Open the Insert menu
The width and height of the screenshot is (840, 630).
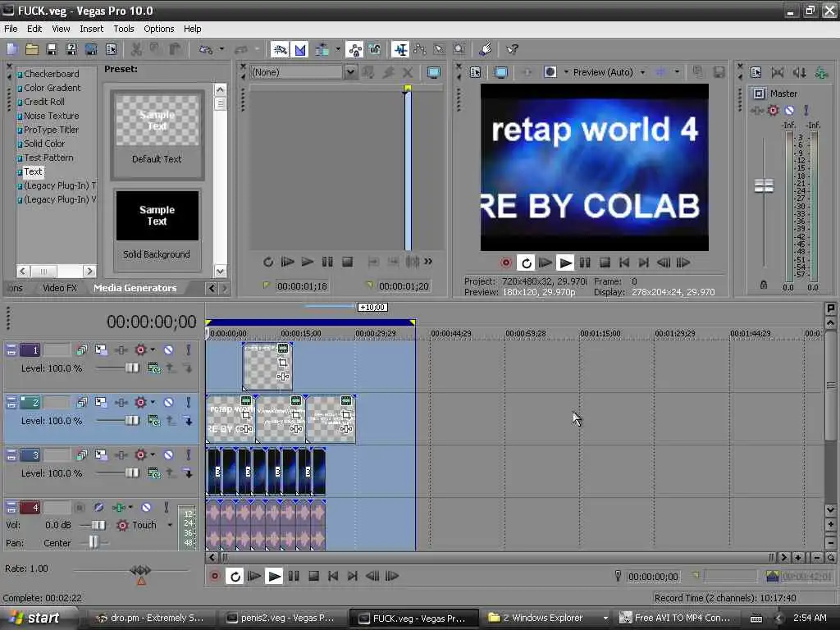pos(92,29)
